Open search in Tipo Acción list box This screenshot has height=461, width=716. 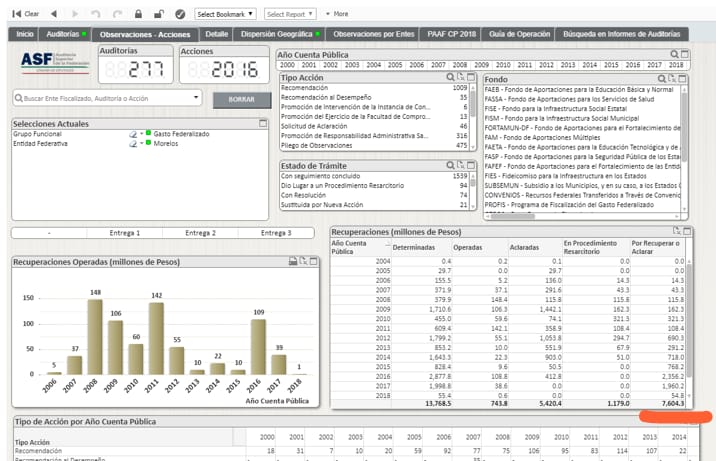tap(451, 77)
